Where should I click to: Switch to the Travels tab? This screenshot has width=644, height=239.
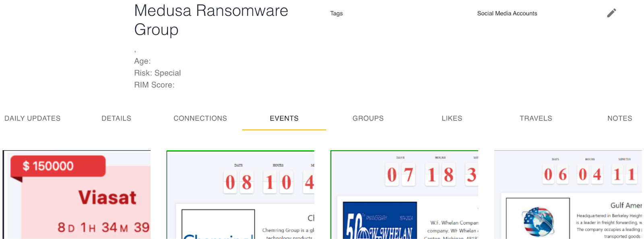point(536,118)
